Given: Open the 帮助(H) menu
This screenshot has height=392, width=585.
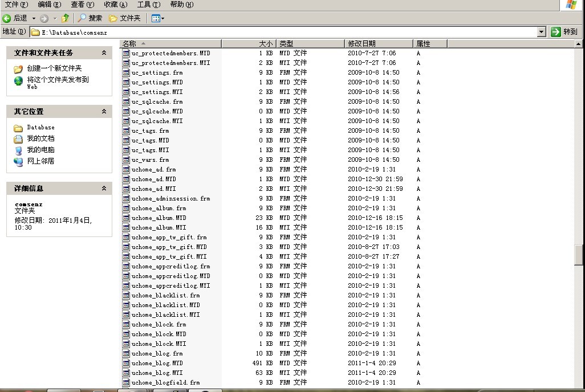Looking at the screenshot, I should (x=182, y=5).
